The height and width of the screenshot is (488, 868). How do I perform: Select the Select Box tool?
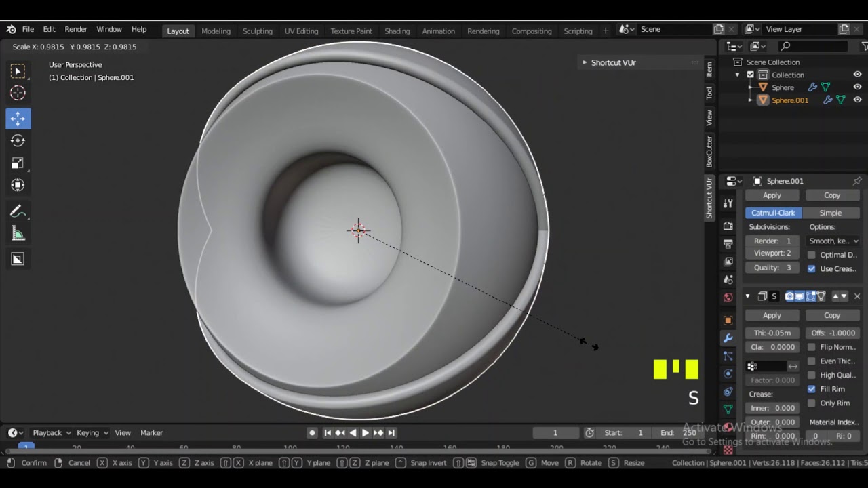18,71
